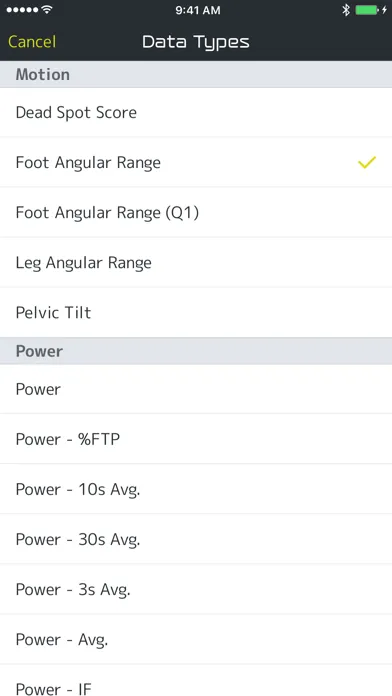The height and width of the screenshot is (696, 392).
Task: Select Power - 3s Avg.
Action: click(196, 589)
